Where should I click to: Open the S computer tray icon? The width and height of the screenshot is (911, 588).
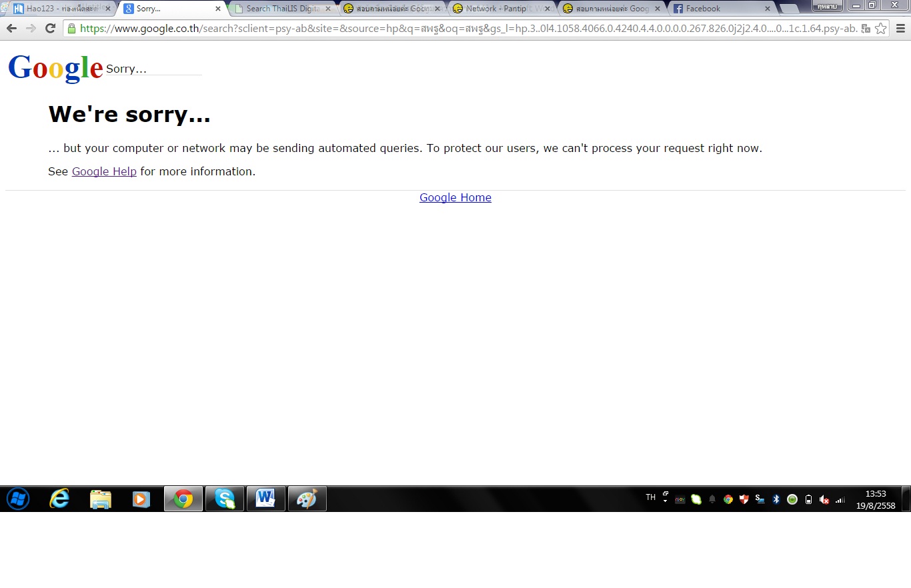click(x=760, y=499)
